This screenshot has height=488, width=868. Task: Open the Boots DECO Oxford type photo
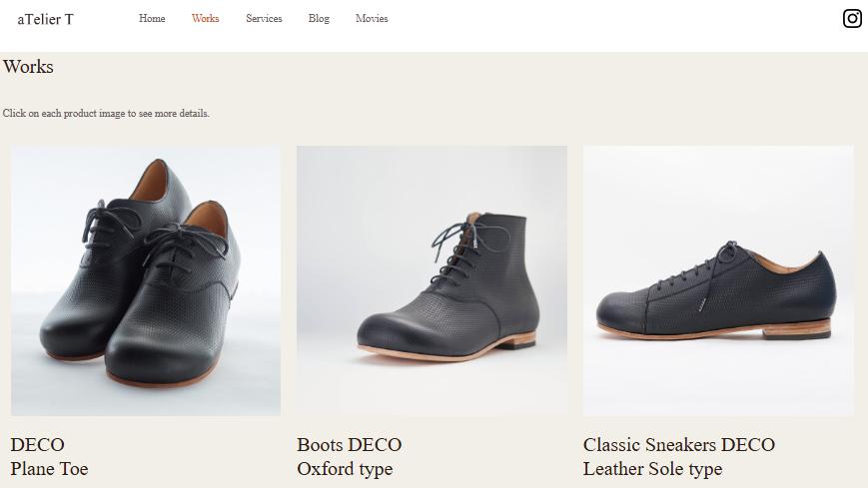432,280
